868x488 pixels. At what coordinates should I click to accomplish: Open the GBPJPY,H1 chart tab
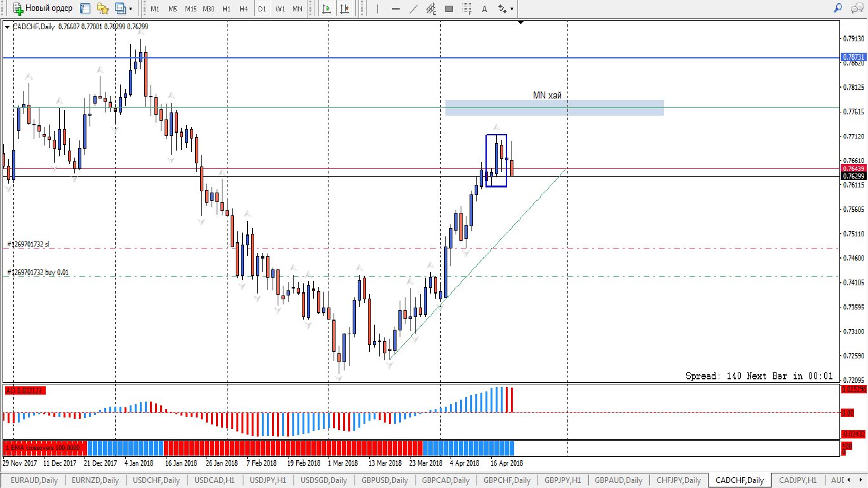pyautogui.click(x=562, y=480)
